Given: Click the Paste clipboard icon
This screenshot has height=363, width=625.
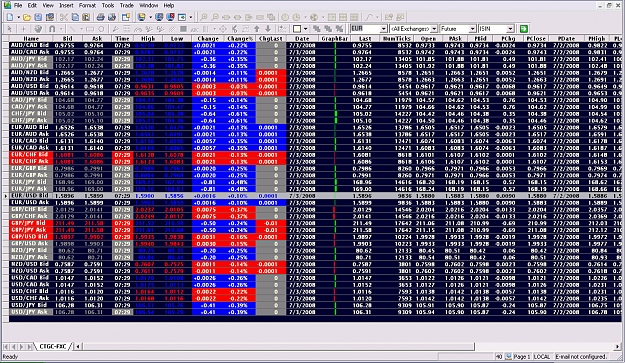Looking at the screenshot, I should (86, 17).
